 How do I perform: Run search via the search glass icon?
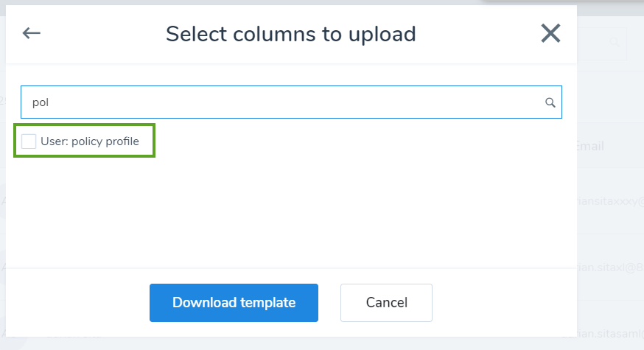click(550, 102)
